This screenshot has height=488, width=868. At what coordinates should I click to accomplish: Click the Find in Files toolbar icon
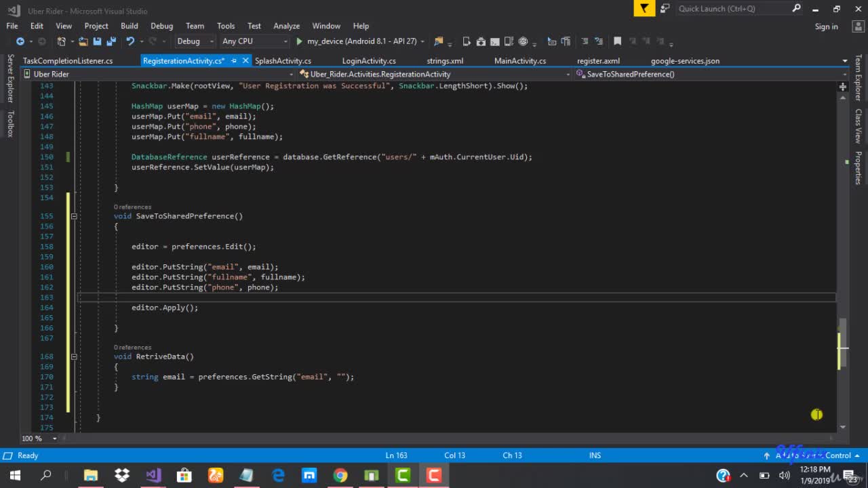click(439, 41)
